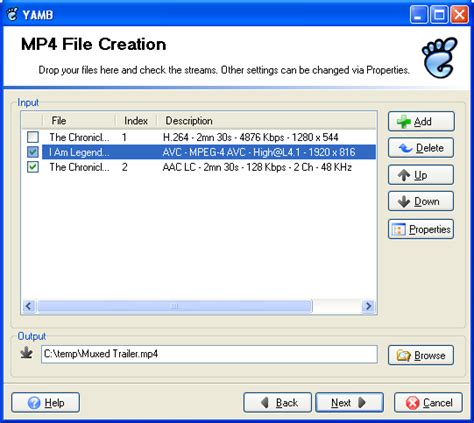
Task: Click the "I Am Legend..." file name
Action: point(79,152)
